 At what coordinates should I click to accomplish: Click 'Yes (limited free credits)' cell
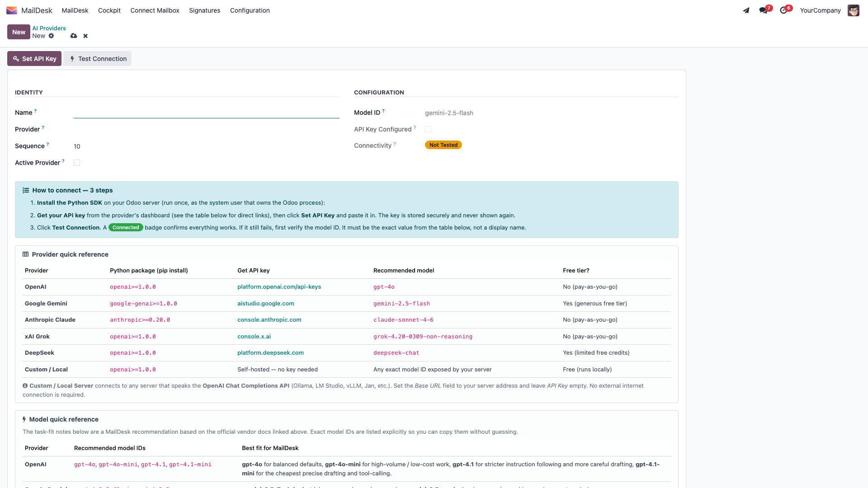[596, 353]
